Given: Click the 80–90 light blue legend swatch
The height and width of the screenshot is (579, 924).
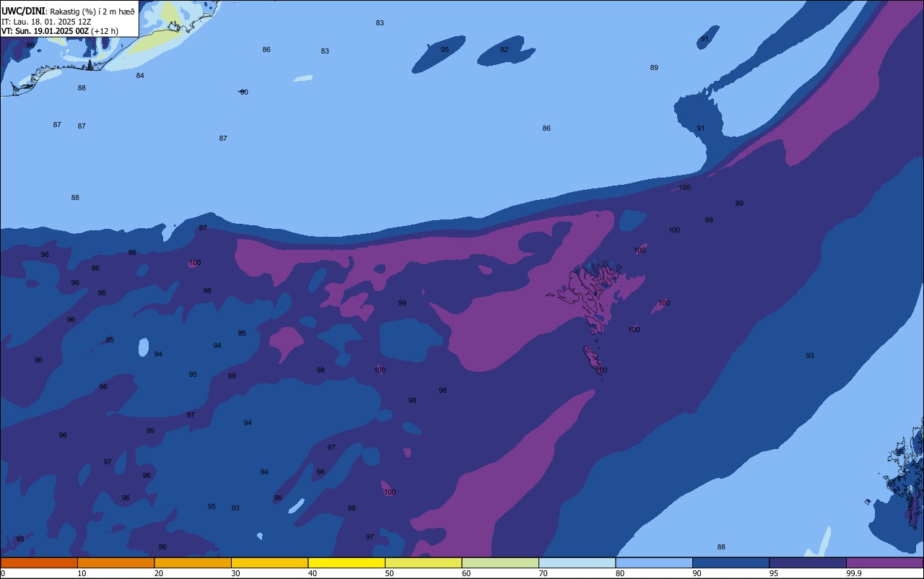Looking at the screenshot, I should (654, 562).
